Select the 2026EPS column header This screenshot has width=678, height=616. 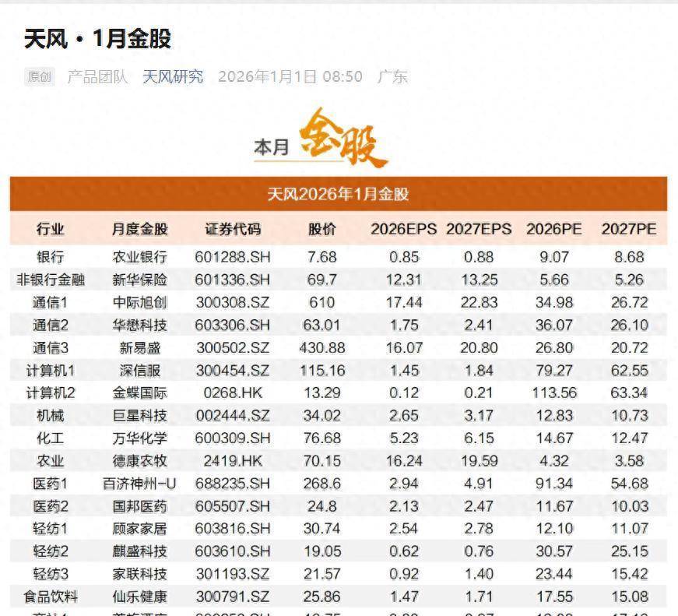pyautogui.click(x=403, y=229)
